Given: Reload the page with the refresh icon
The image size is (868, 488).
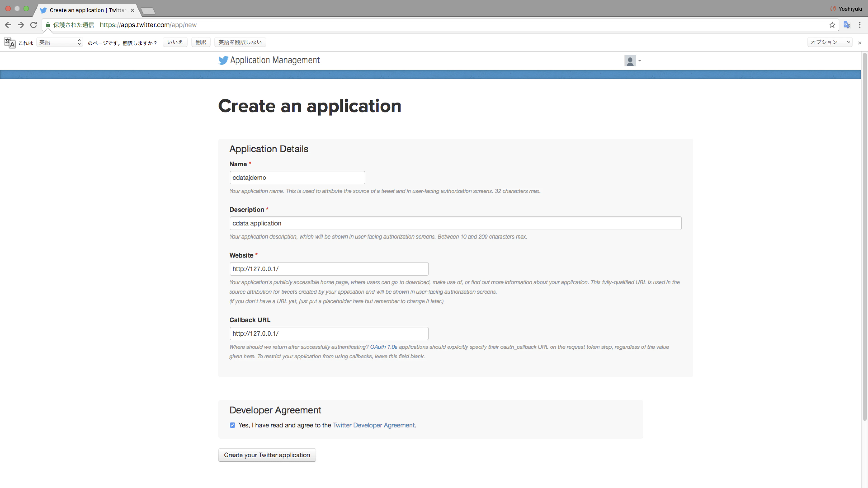Looking at the screenshot, I should [33, 25].
